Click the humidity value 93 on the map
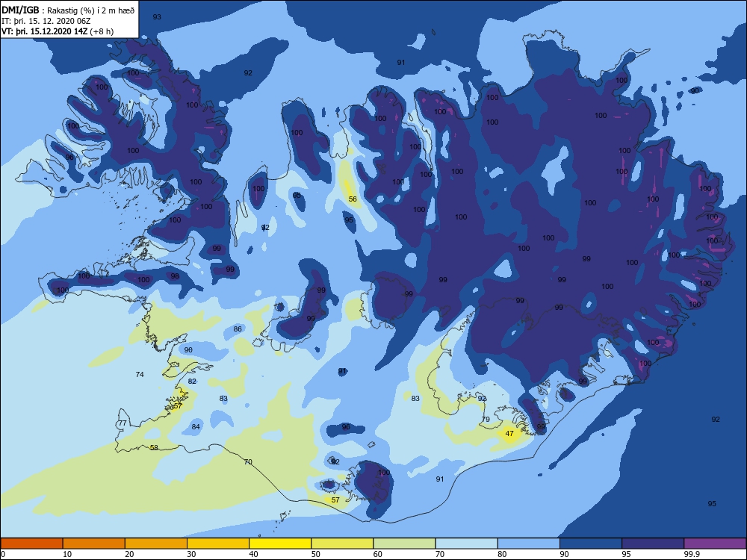Screen dimensions: 747x560 pos(157,16)
